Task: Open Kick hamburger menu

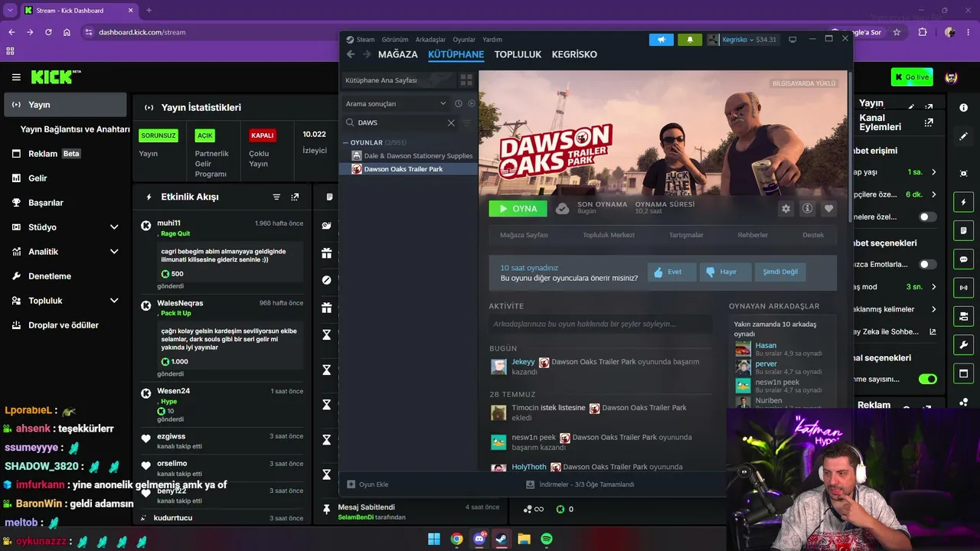Action: pyautogui.click(x=16, y=77)
